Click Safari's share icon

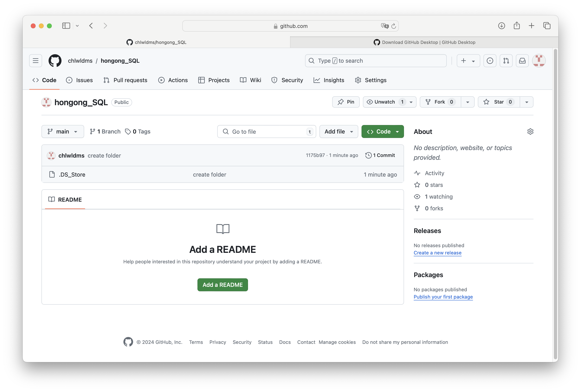[516, 26]
